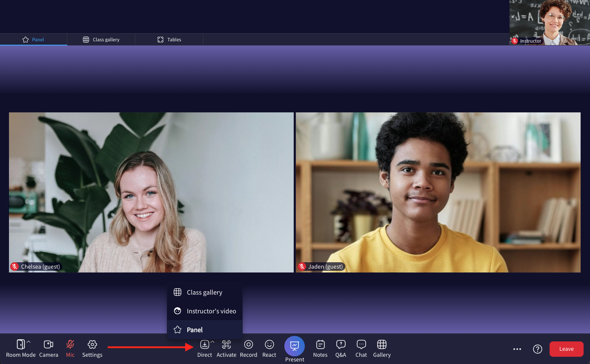Image resolution: width=590 pixels, height=364 pixels.
Task: Unmute the red Mic button
Action: tap(70, 348)
